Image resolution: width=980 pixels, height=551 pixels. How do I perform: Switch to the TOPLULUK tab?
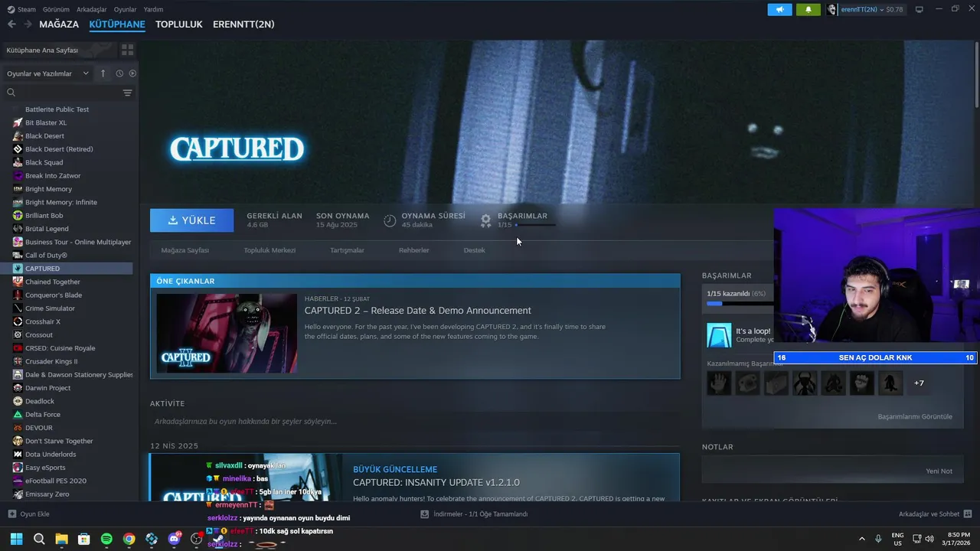[178, 24]
